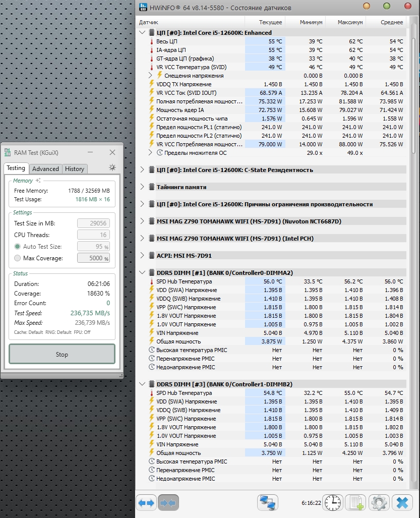Click the RAM Test app icon in title bar
Screen dimensions: 420x518
(x=8, y=152)
